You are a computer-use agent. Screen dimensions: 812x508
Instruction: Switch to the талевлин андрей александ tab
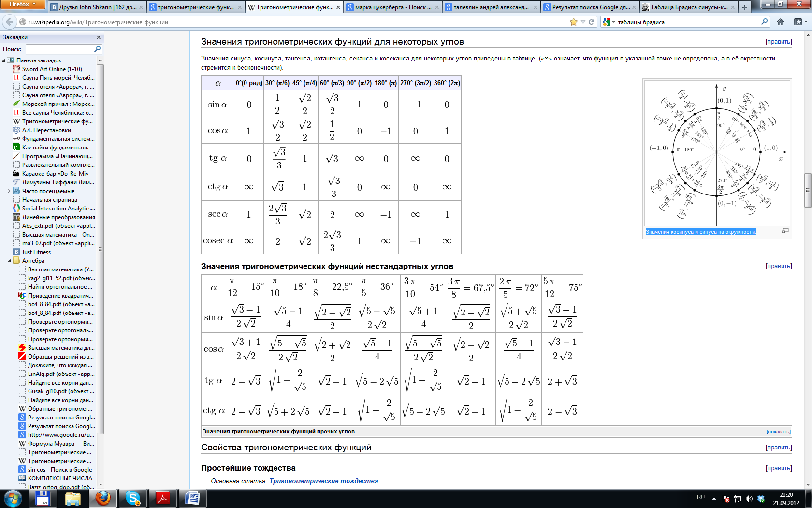[492, 7]
